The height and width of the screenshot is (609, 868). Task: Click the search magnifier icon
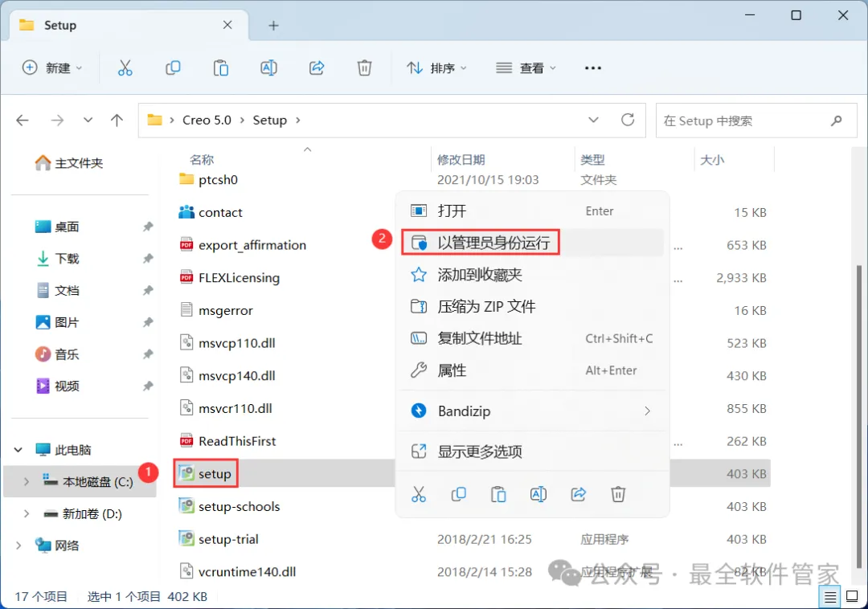coord(837,120)
